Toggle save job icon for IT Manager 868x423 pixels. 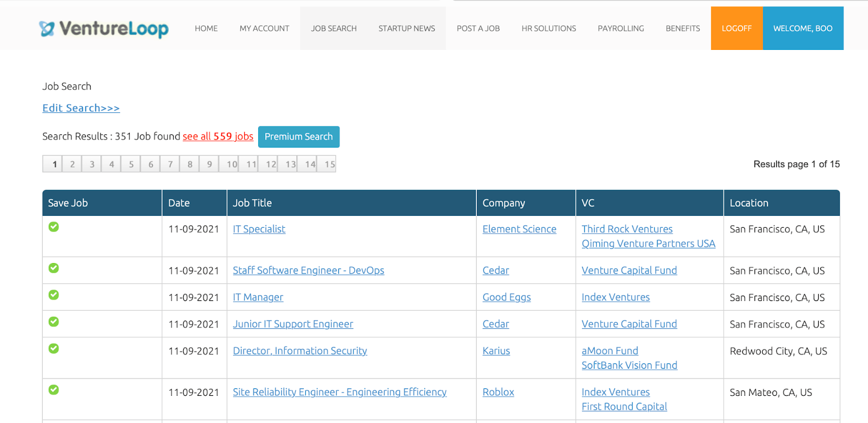54,294
